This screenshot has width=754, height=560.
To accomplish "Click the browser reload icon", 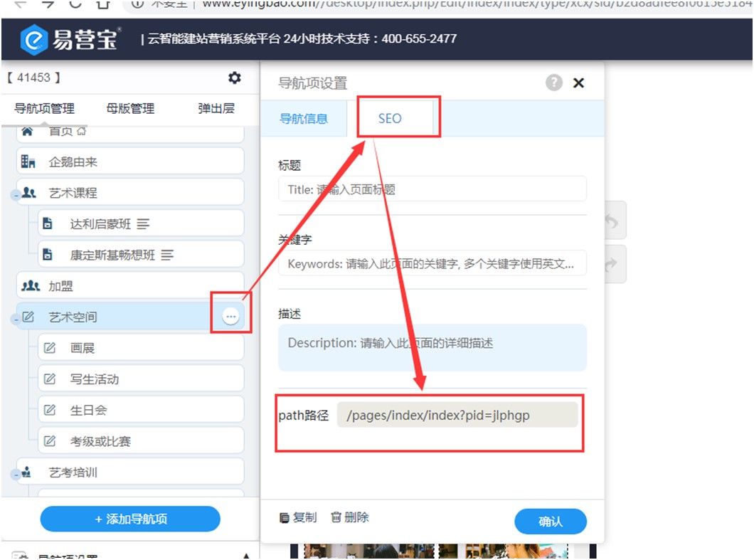I will pos(76,4).
